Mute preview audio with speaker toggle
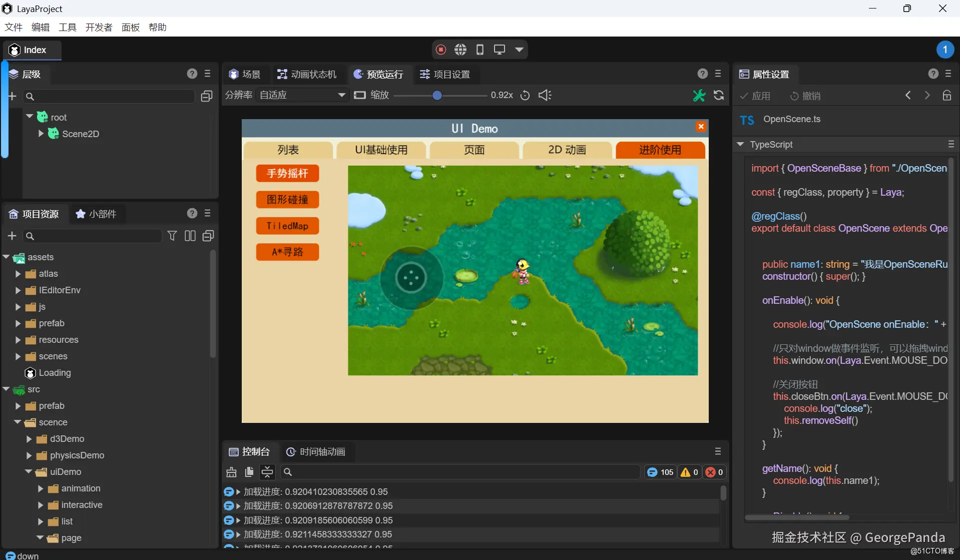Viewport: 960px width, 560px height. pyautogui.click(x=545, y=95)
